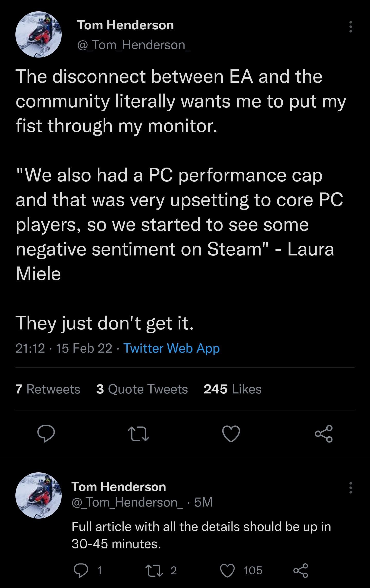Viewport: 370px width, 588px height.
Task: Like the main tweet with heart icon
Action: (231, 434)
